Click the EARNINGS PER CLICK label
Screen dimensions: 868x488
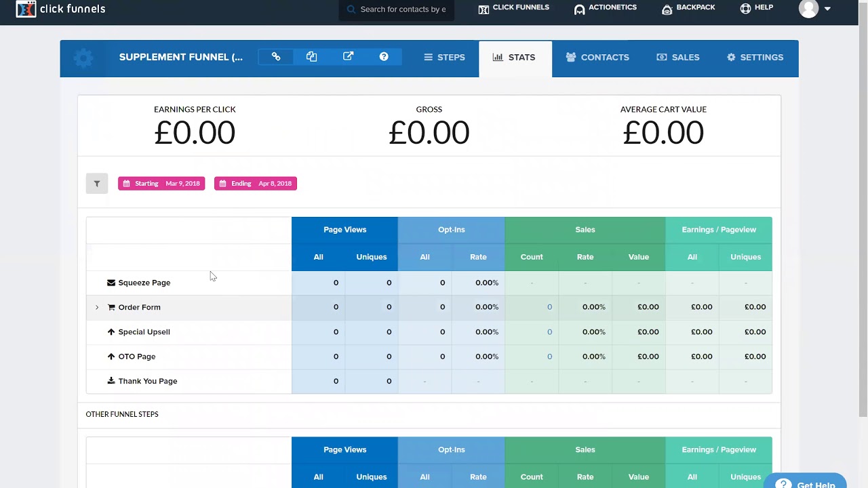195,109
